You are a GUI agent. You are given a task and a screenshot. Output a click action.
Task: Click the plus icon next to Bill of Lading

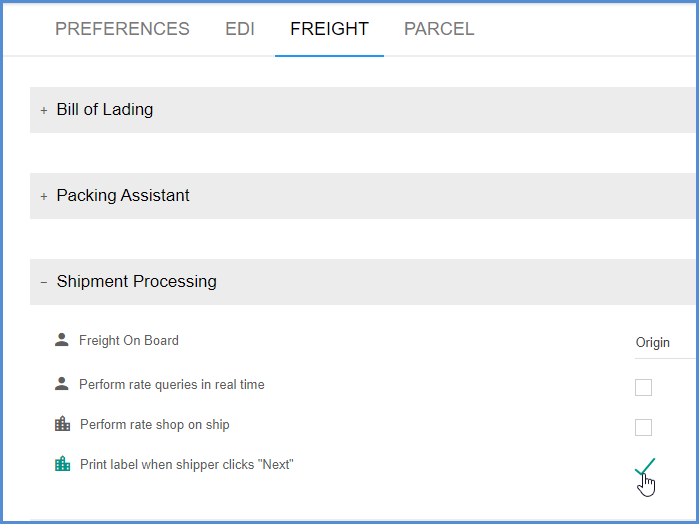click(44, 110)
